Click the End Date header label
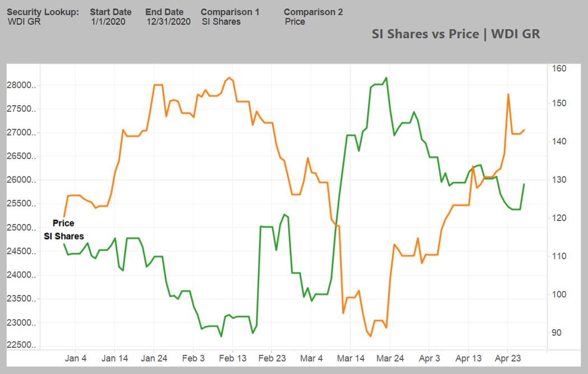 164,12
